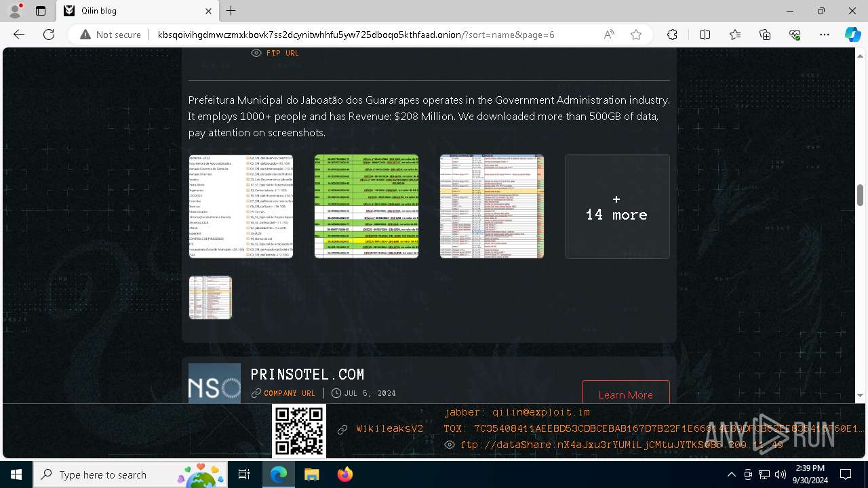This screenshot has height=488, width=868.
Task: Open the multicolor table screenshot thumbnail
Action: click(492, 206)
